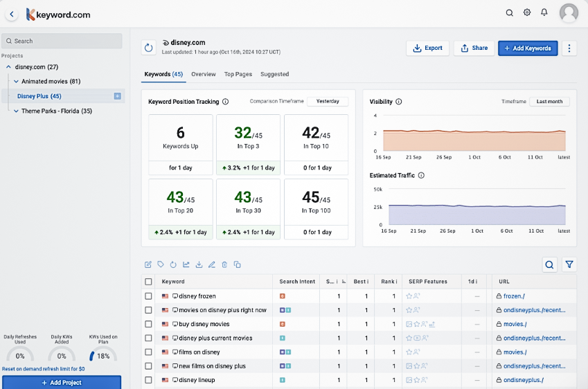Click the Daily KWs Added 0% gauge

(62, 353)
